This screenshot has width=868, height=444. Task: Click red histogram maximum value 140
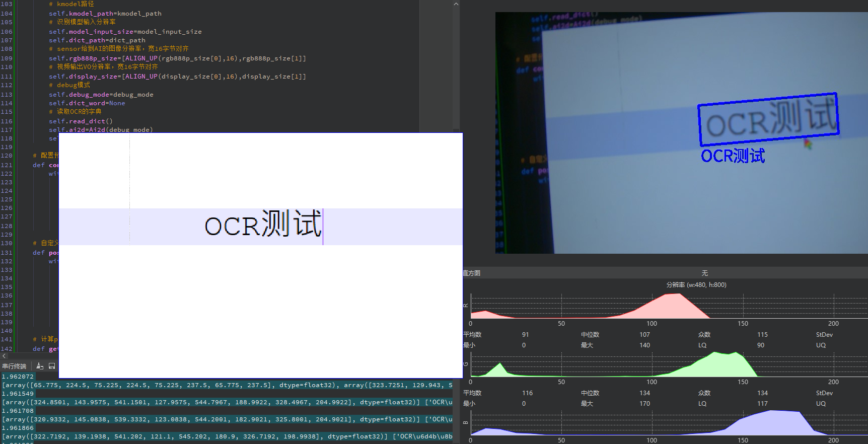click(x=644, y=345)
